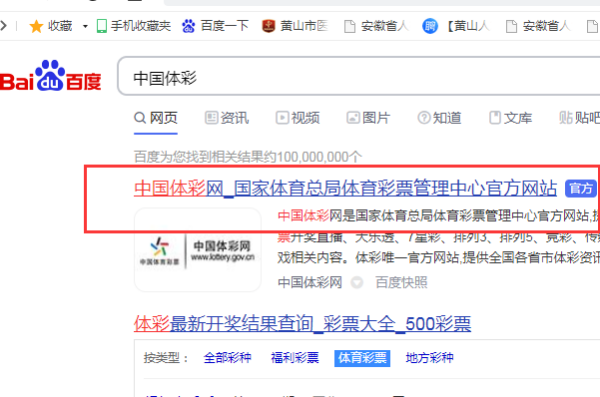Expand bookmarks bar left chevron

(3, 26)
